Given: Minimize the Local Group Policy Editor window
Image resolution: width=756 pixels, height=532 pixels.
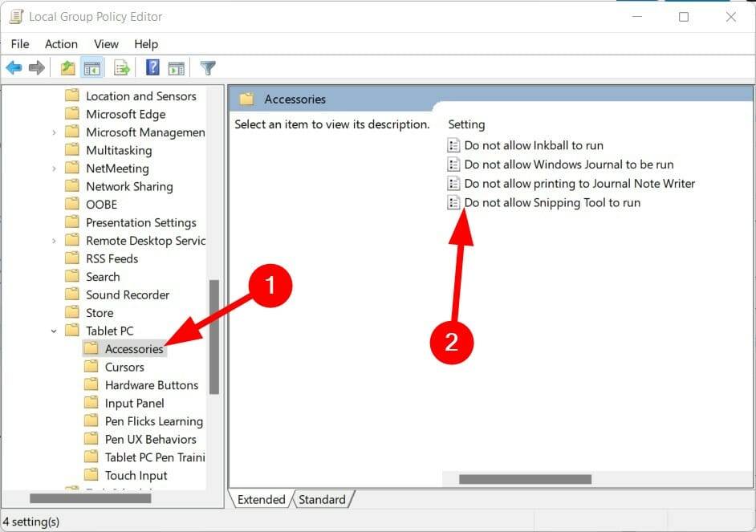Looking at the screenshot, I should tap(637, 17).
